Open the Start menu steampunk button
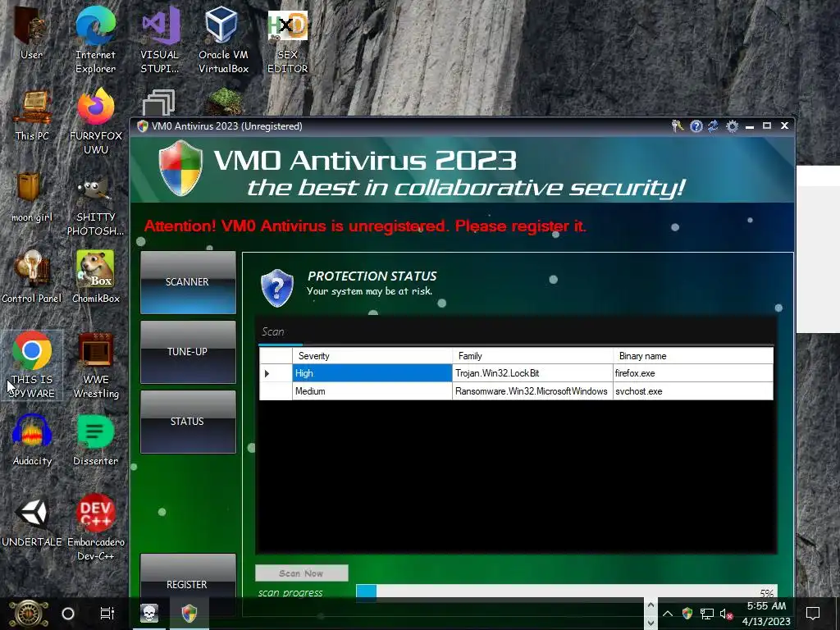Screen dimensions: 840x630 pos(29,614)
